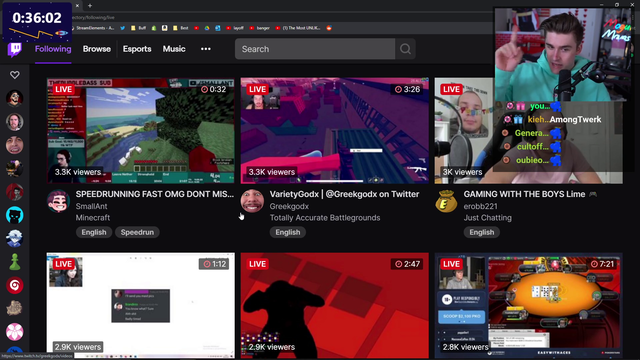Viewport: 640px width, 360px height.
Task: Open the cyan cat avatar sidebar channel
Action: point(15,215)
